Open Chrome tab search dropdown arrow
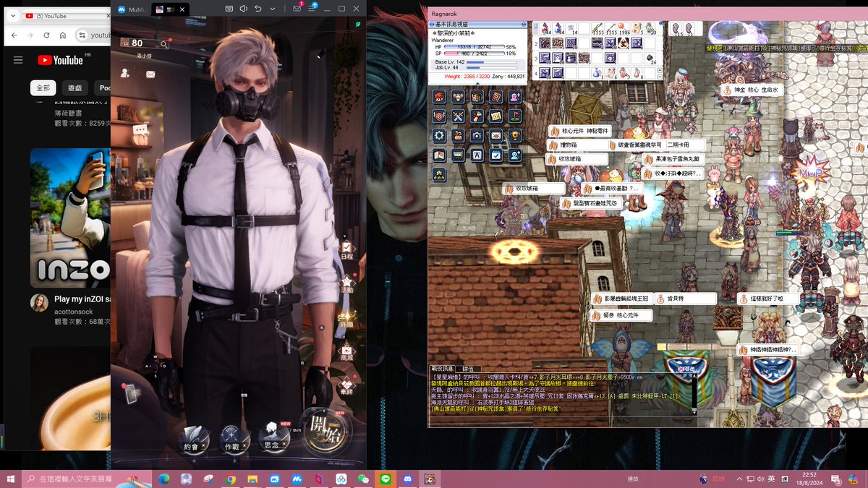 tap(13, 15)
